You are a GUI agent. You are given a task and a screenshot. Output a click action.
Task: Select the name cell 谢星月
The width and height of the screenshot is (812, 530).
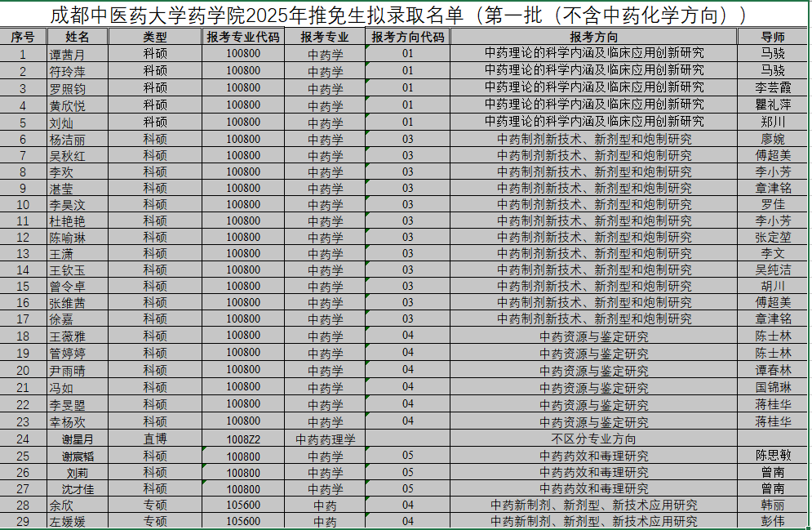point(78,439)
